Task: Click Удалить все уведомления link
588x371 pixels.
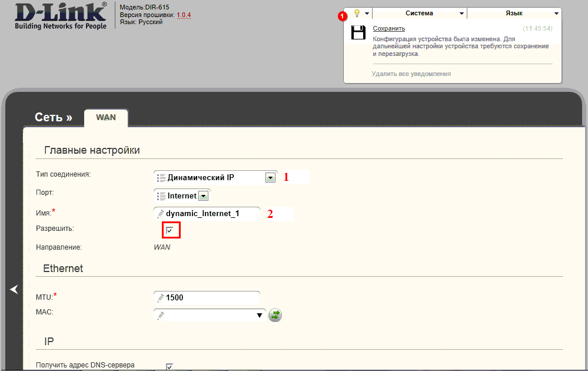Action: pos(411,74)
